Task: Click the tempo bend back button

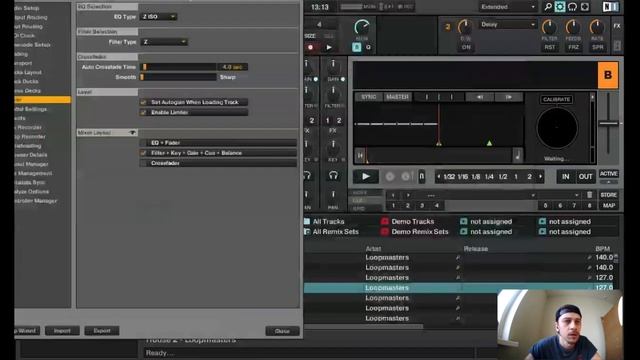Action: point(480,97)
